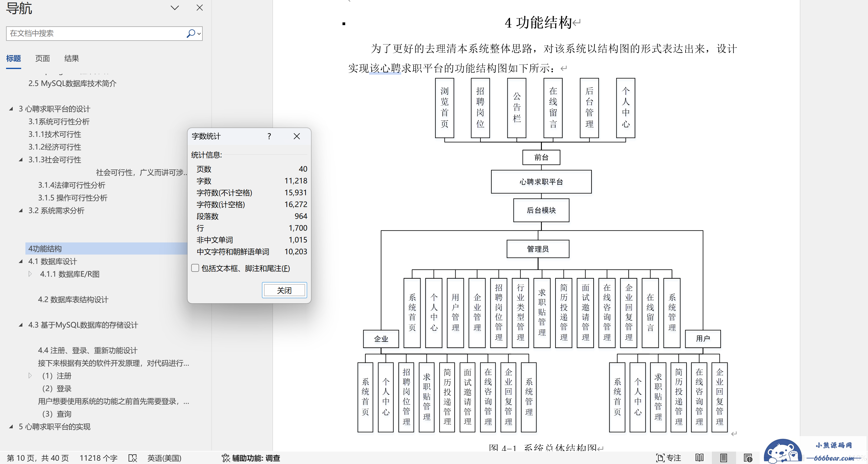Select Web Layout view icon

pos(748,458)
